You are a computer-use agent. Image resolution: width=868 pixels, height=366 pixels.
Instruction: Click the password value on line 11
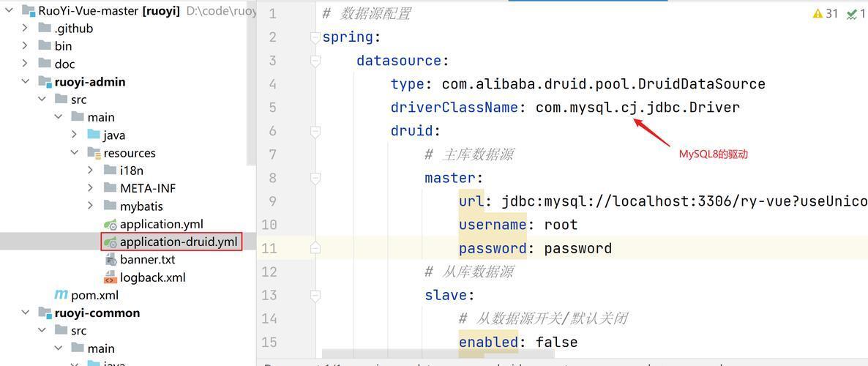tap(578, 249)
